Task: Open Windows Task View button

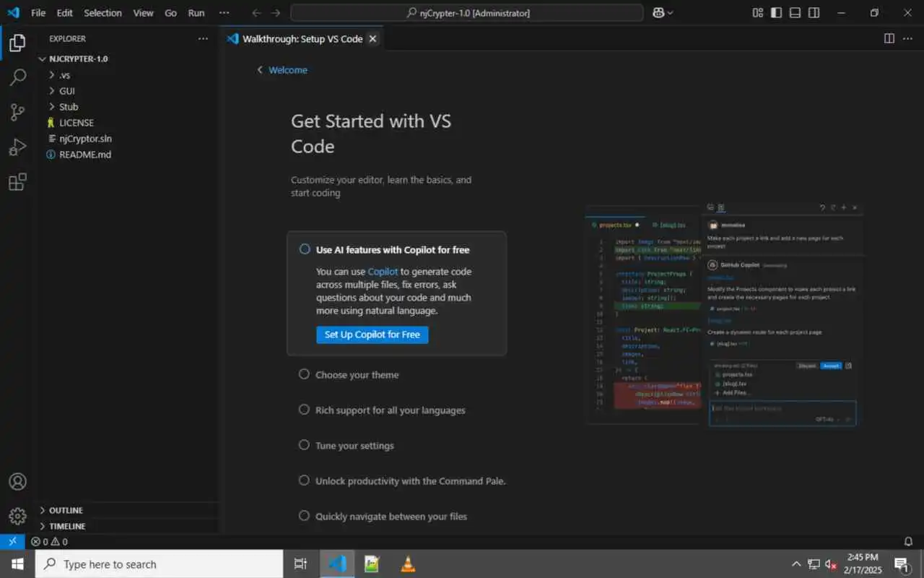Action: (301, 564)
